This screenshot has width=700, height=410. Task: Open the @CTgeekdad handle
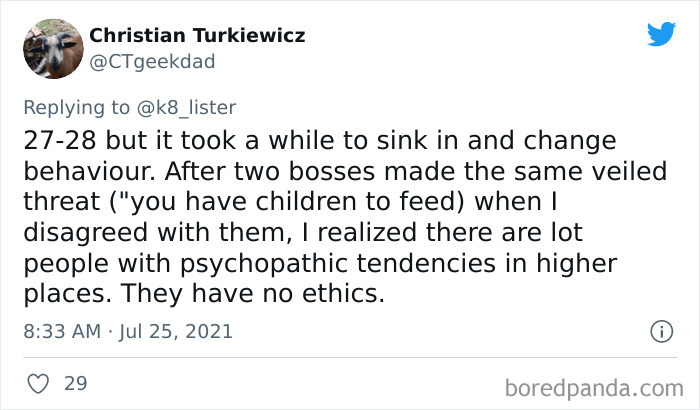[x=151, y=63]
